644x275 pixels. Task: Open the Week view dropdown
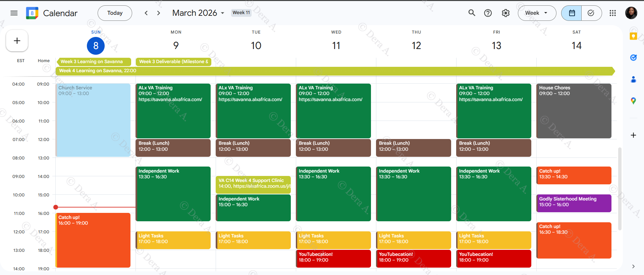[x=537, y=13]
